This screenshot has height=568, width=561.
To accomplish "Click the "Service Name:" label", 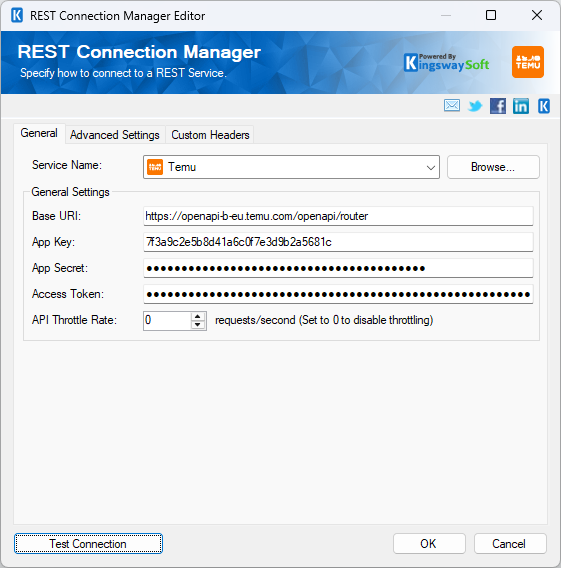I will click(x=67, y=165).
